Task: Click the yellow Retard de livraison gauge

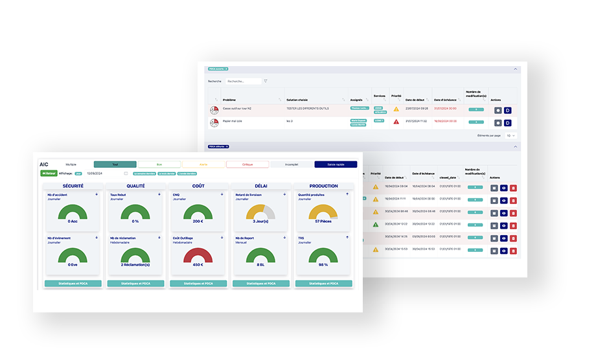Action: [260, 212]
